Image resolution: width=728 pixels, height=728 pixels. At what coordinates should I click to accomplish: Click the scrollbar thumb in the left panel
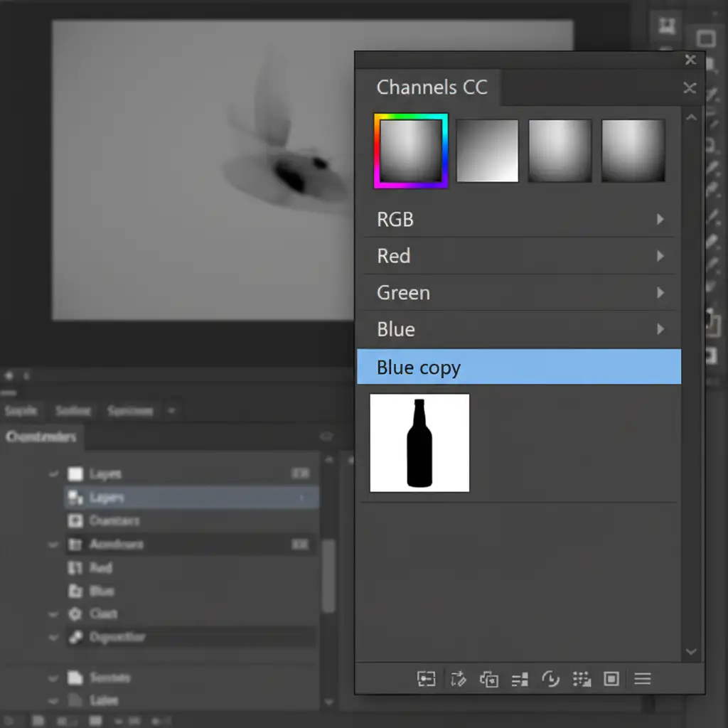tap(328, 576)
